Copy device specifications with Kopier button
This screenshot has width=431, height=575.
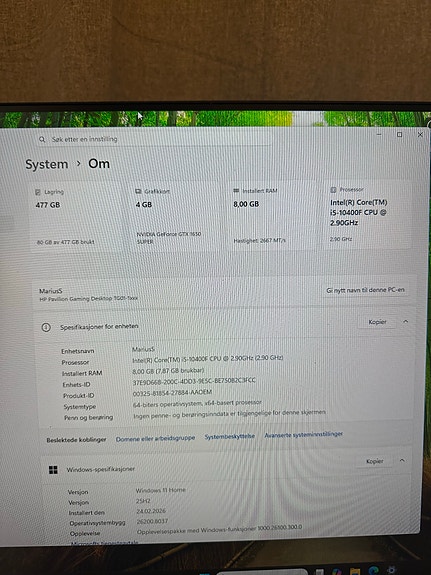[x=377, y=322]
